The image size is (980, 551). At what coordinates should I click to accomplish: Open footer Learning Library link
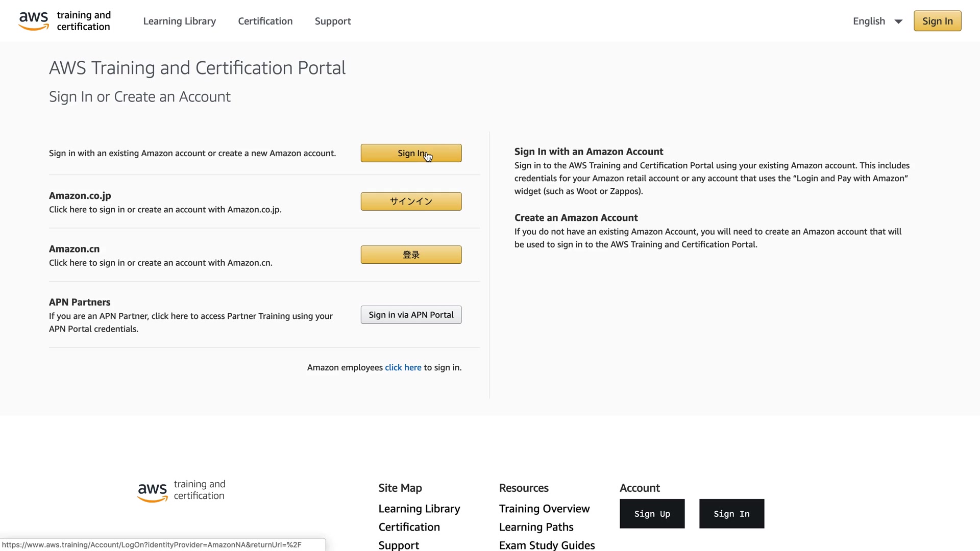pyautogui.click(x=419, y=509)
